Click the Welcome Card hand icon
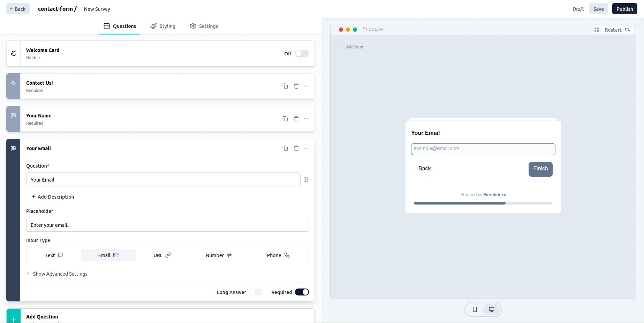This screenshot has width=644, height=323. click(x=14, y=53)
